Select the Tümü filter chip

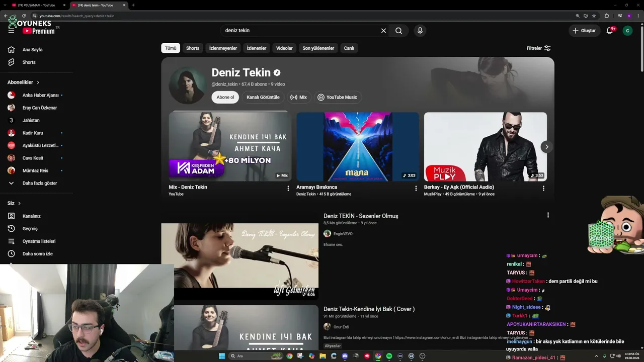(171, 48)
